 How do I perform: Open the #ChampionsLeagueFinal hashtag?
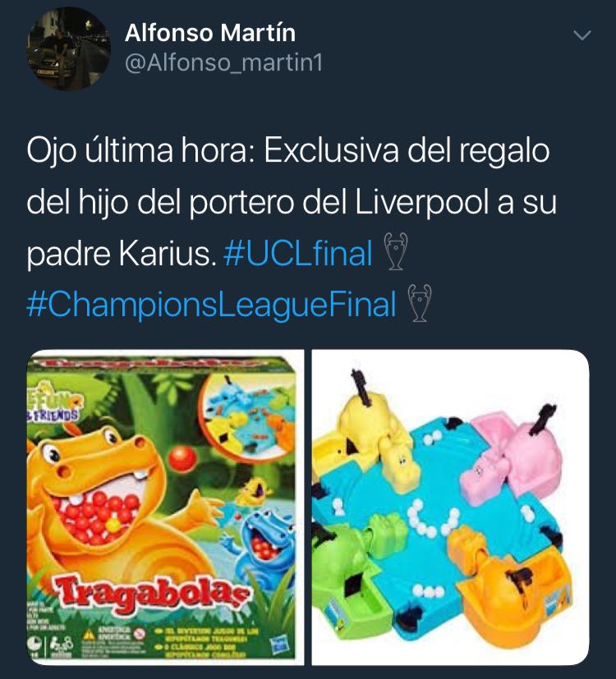pyautogui.click(x=211, y=305)
